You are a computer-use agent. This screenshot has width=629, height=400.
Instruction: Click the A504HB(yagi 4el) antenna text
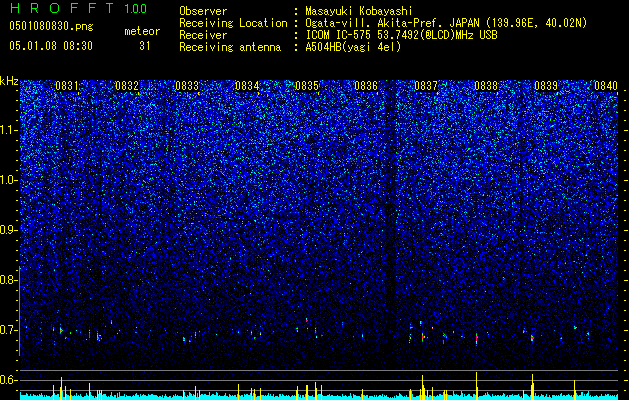point(353,47)
